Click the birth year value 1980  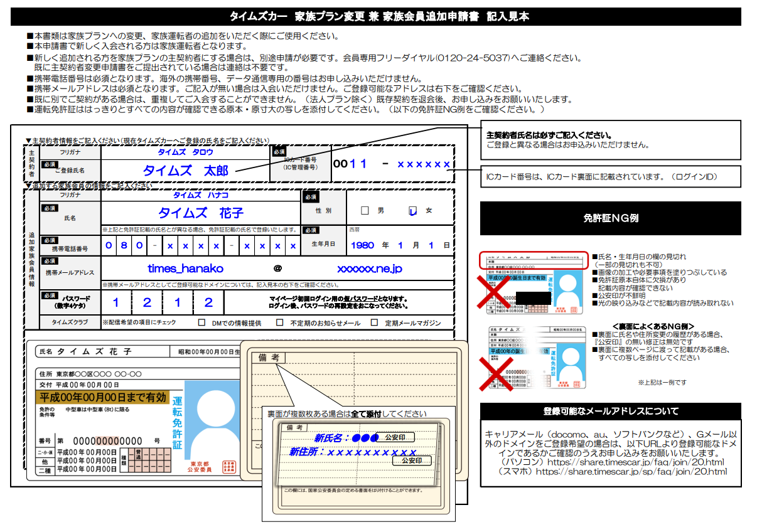coord(363,245)
